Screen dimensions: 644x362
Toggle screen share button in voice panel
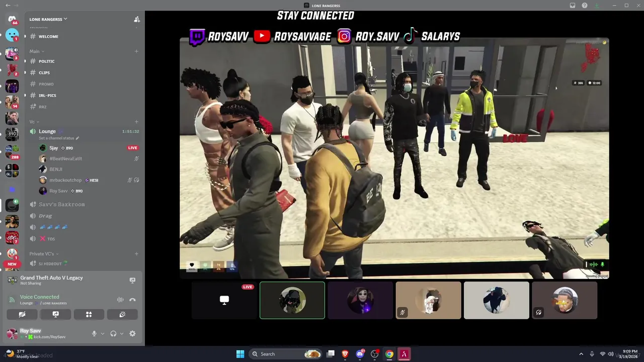point(55,314)
